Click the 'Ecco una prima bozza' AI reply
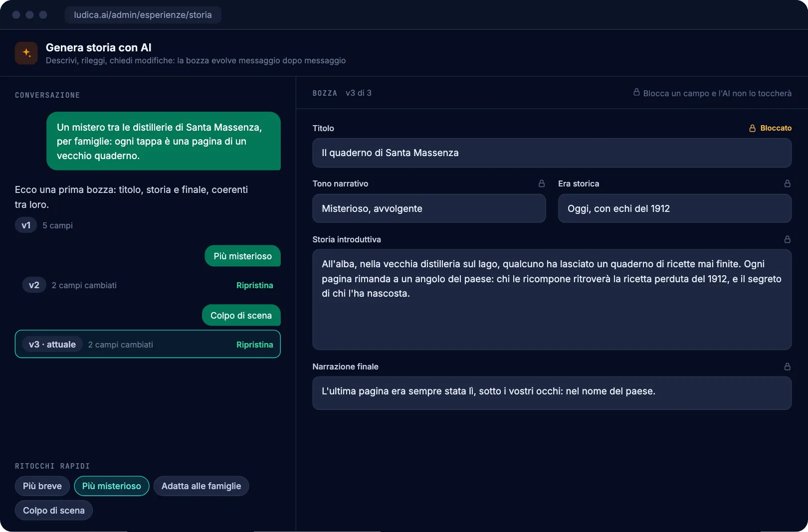808x532 pixels. pos(131,197)
